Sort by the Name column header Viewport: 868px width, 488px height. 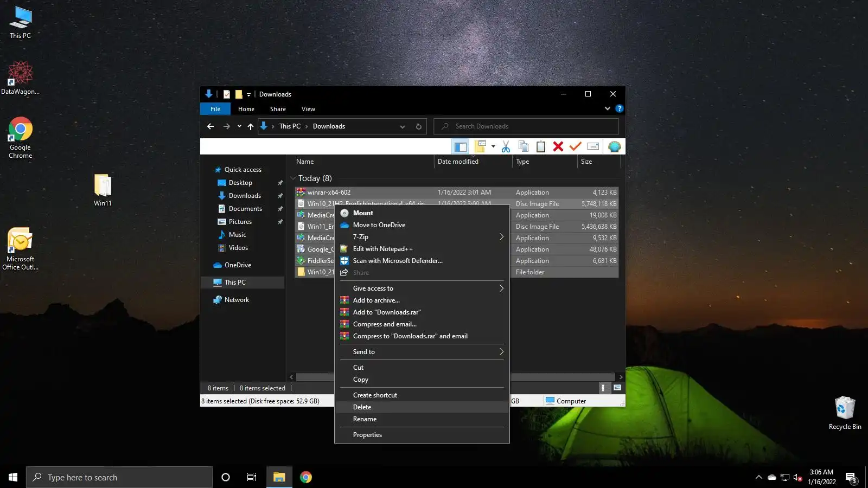363,162
